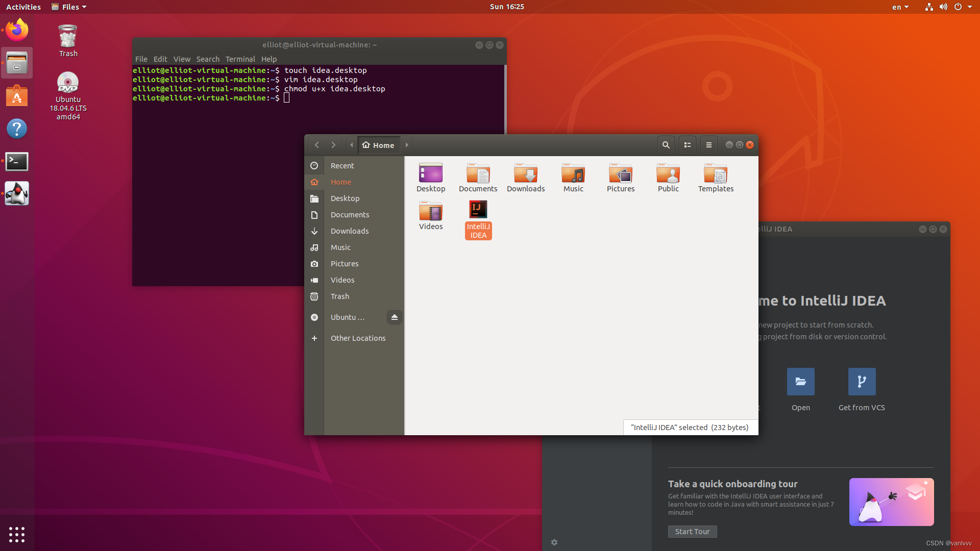Open Terminal menu in terminal menubar
The width and height of the screenshot is (980, 551).
(240, 59)
